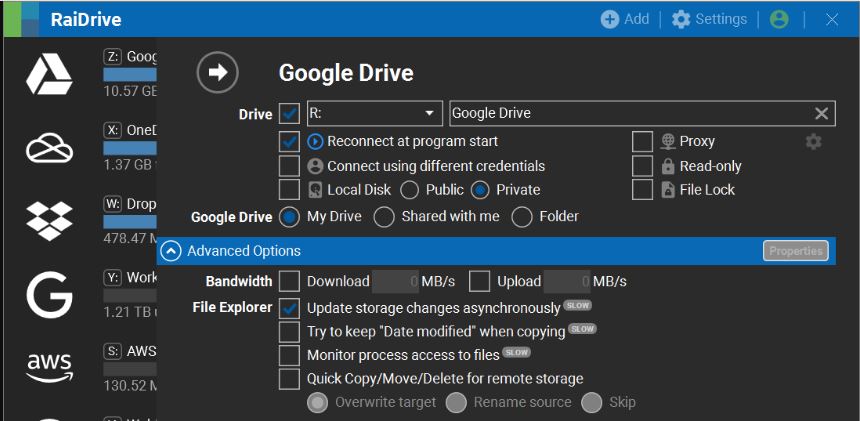
Task: Click the Proxy globe icon
Action: (x=667, y=141)
